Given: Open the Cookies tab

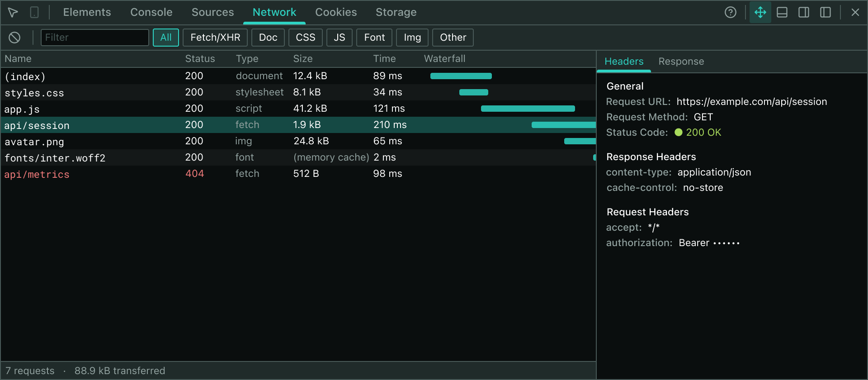Looking at the screenshot, I should click(x=336, y=12).
